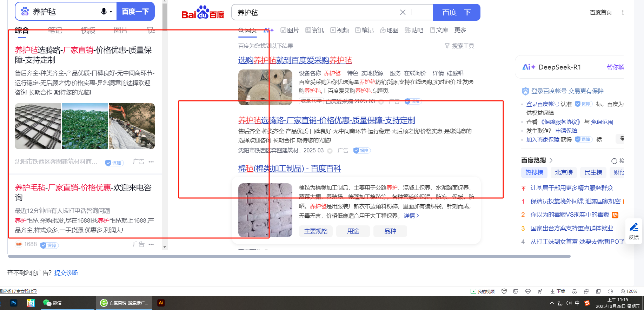Open more options for 1688 ad

click(x=151, y=244)
